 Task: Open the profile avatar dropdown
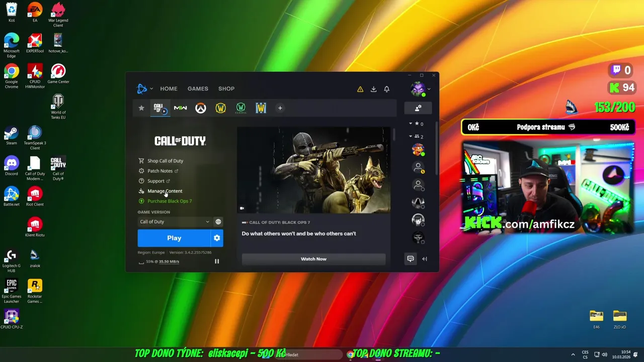click(420, 89)
